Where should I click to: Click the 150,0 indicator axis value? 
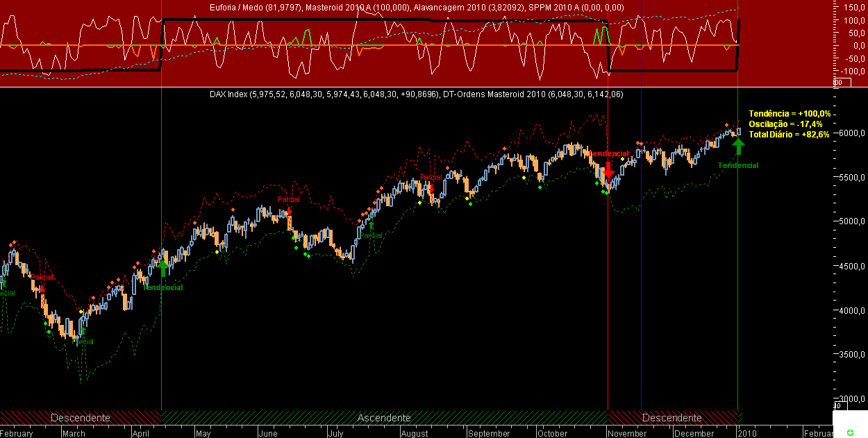(x=854, y=6)
